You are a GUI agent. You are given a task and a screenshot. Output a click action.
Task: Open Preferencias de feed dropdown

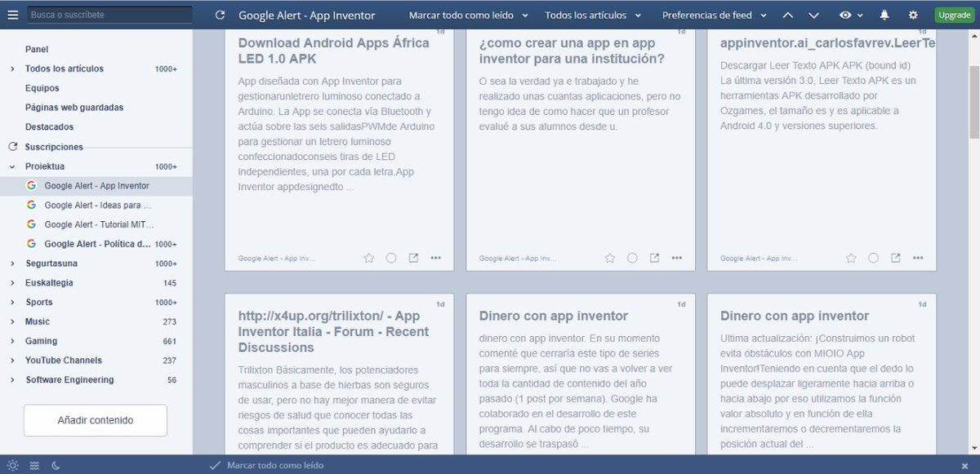click(x=715, y=15)
